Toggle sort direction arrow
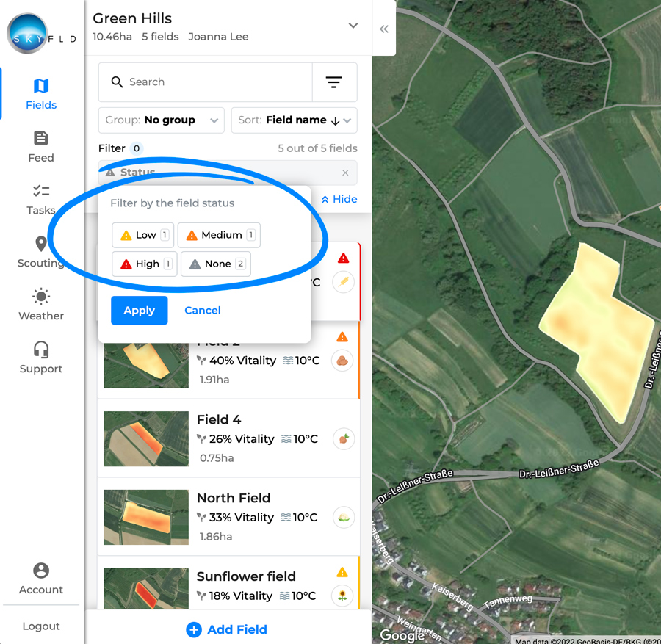 (335, 121)
